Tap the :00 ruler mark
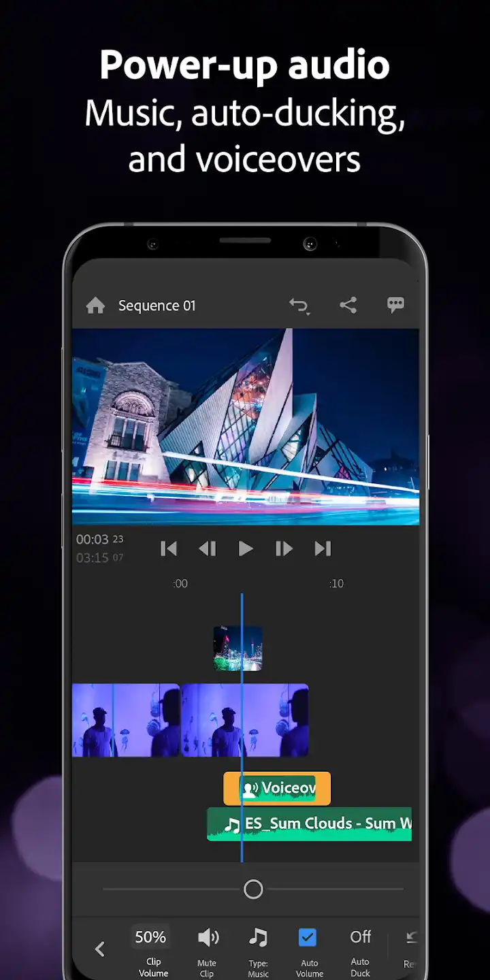Screen dimensions: 490x980 click(180, 584)
